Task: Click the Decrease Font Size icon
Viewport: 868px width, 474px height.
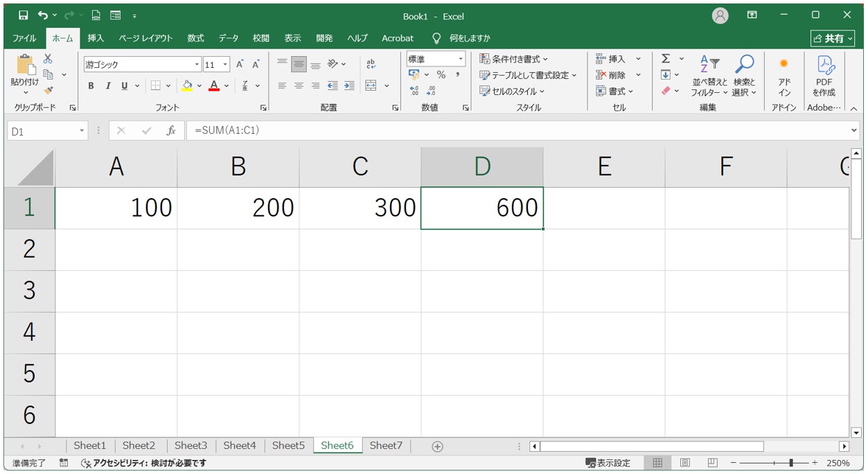Action: click(256, 64)
